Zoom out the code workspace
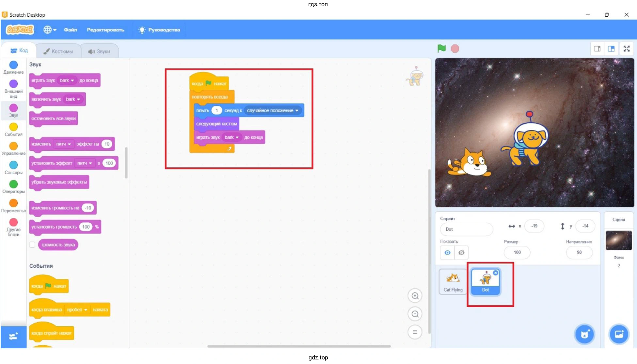 point(415,314)
